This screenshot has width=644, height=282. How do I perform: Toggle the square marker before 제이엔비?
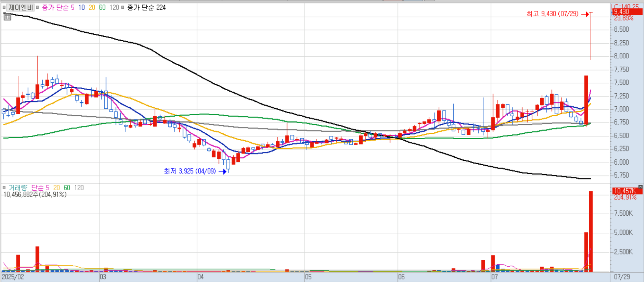click(4, 7)
